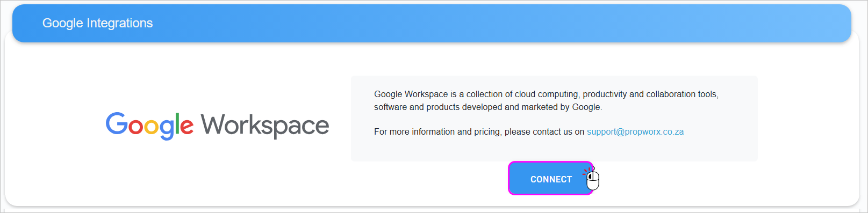Open the support@propworx.co.za email link
The height and width of the screenshot is (213, 868).
pos(635,132)
